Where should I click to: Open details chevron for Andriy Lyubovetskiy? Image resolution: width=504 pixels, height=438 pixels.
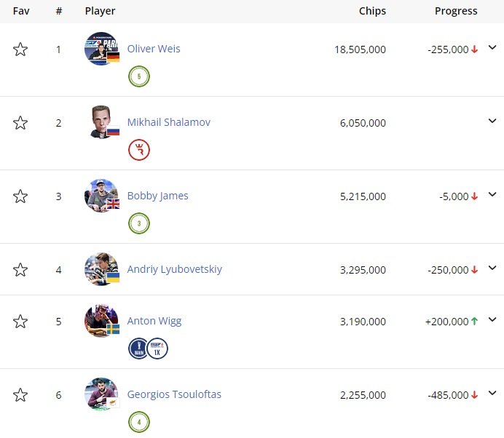492,268
